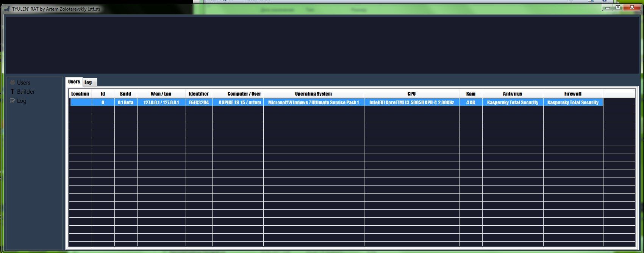The image size is (644, 253).
Task: Click the Build column header
Action: click(x=125, y=94)
